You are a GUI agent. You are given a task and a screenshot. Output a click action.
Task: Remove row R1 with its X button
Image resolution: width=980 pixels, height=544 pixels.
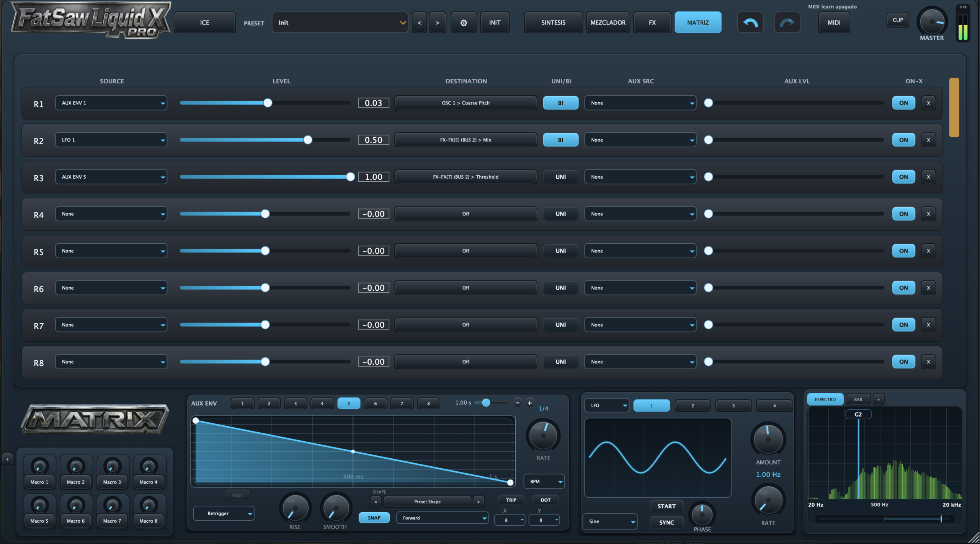[x=928, y=103]
